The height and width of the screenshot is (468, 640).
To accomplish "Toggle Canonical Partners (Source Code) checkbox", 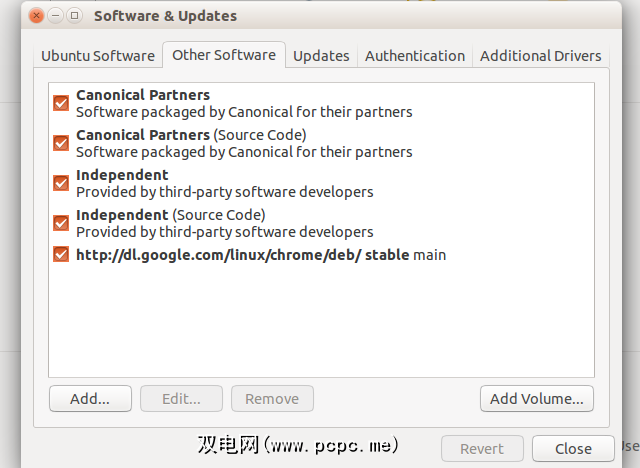I will tap(61, 143).
